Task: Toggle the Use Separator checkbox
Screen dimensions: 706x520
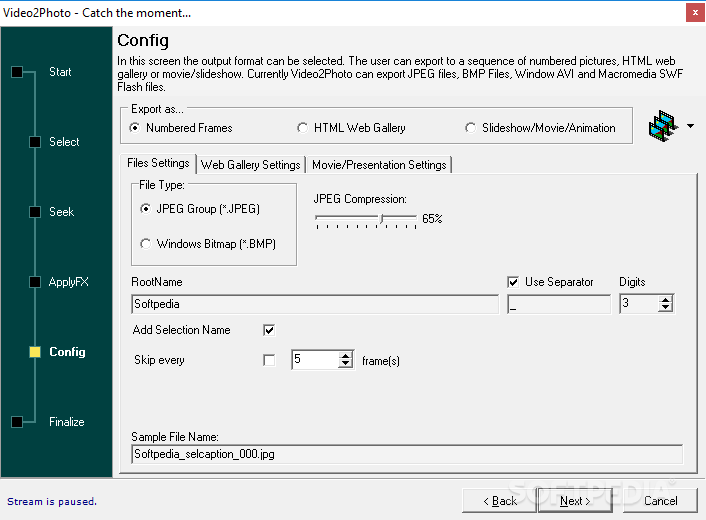Action: 513,282
